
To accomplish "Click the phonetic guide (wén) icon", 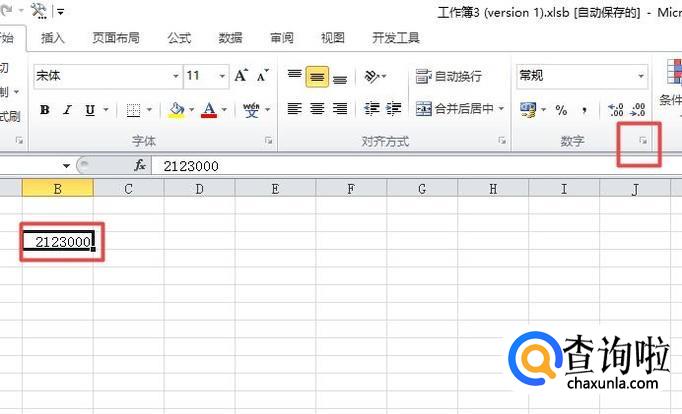I will [x=251, y=110].
